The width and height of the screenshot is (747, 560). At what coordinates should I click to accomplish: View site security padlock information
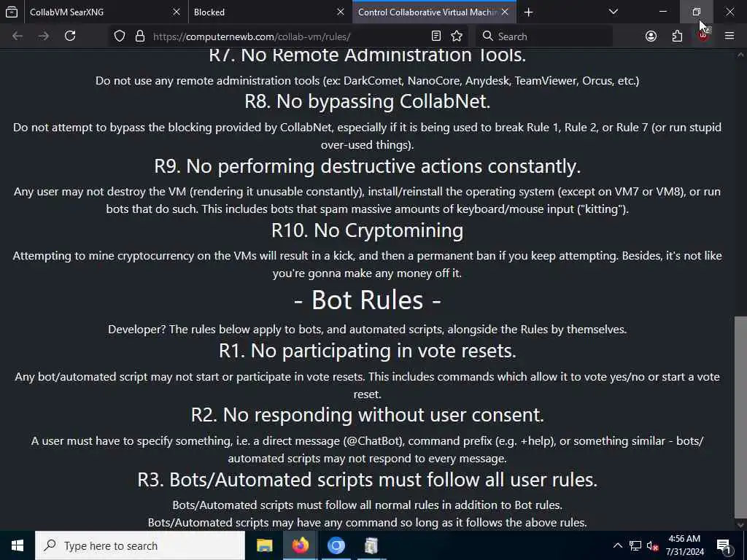click(x=140, y=36)
